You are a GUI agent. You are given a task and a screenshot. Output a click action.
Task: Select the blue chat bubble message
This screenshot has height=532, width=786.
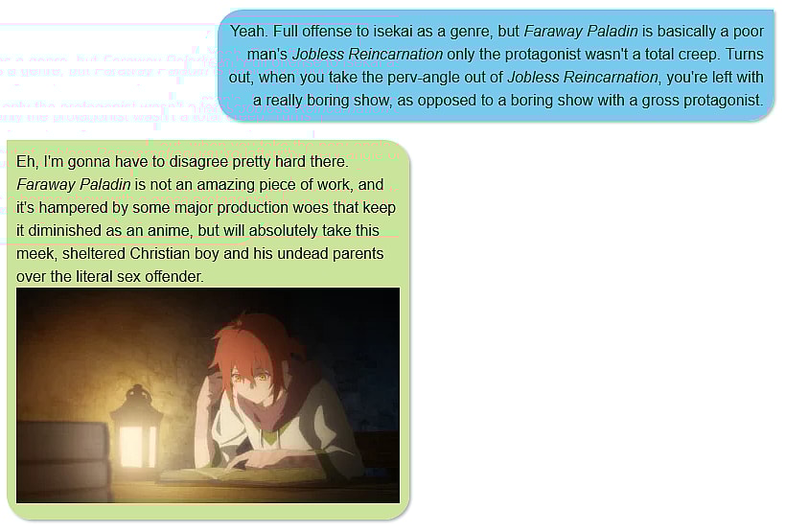pyautogui.click(x=497, y=66)
